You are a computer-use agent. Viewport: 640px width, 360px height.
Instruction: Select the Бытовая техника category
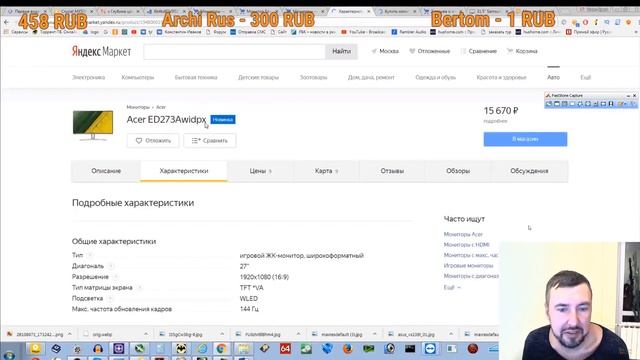[196, 77]
